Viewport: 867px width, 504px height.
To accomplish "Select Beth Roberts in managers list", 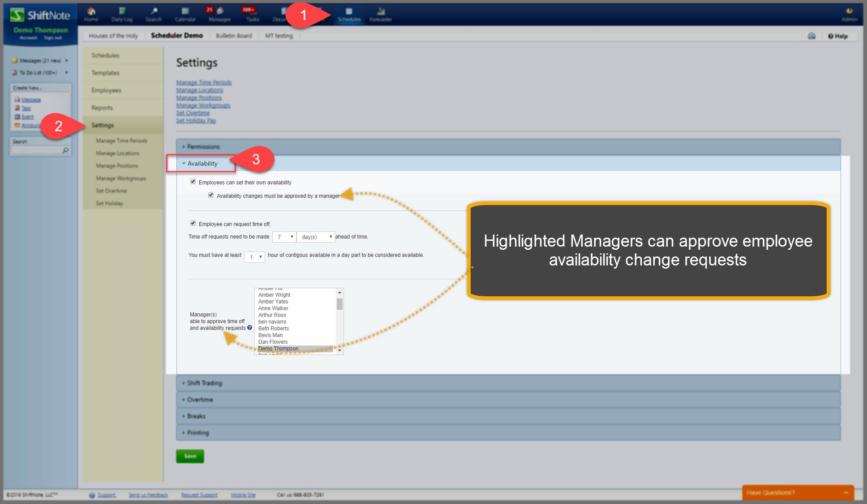I will tap(274, 329).
